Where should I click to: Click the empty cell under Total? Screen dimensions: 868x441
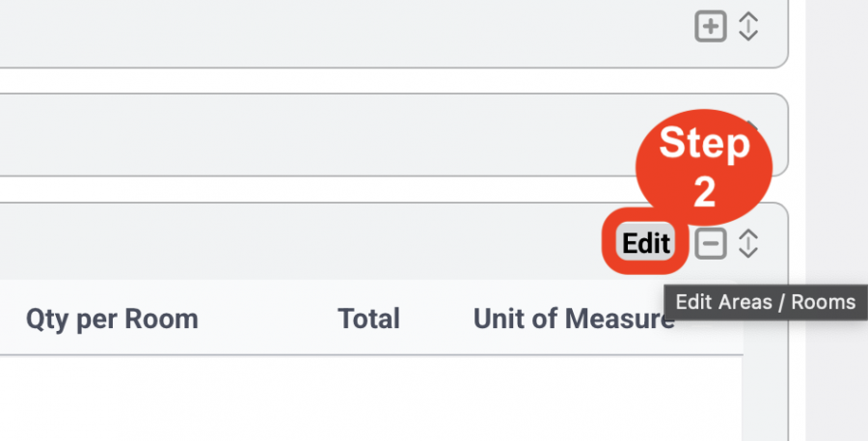(368, 398)
